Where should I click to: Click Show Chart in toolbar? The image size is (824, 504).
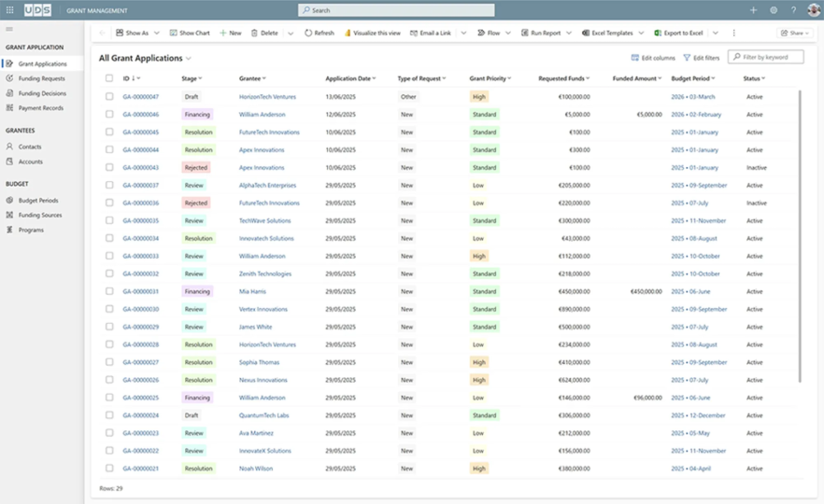pyautogui.click(x=189, y=33)
